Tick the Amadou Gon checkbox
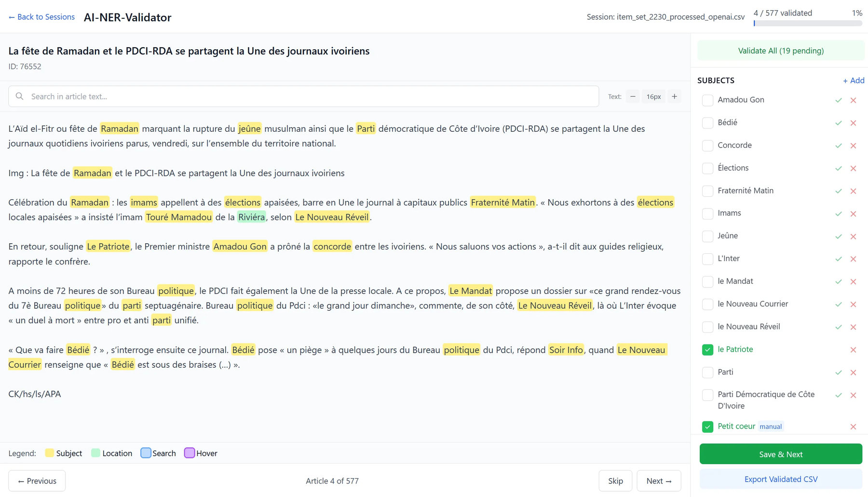868x497 pixels. pyautogui.click(x=707, y=100)
